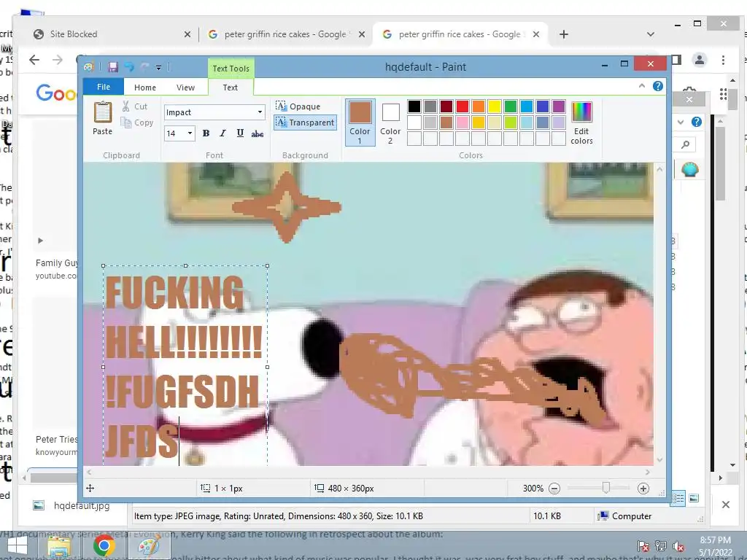Switch Explorer to details view icon
This screenshot has height=560, width=747.
pos(678,498)
